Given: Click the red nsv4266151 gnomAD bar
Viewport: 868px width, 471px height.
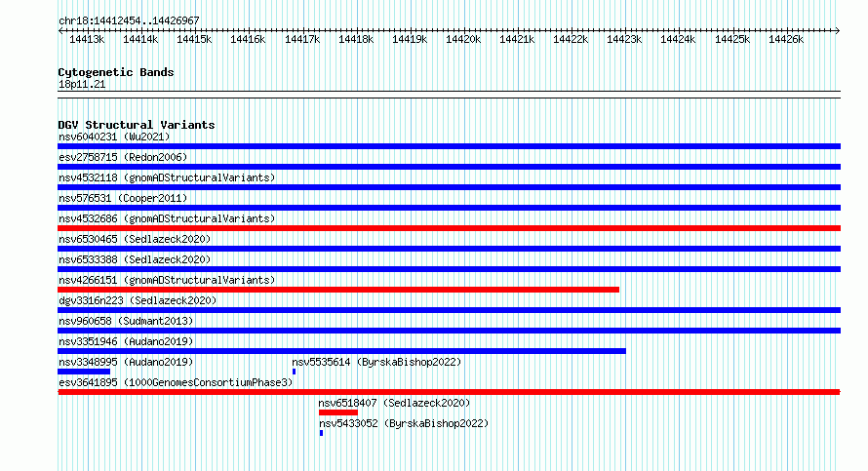Looking at the screenshot, I should tap(338, 290).
